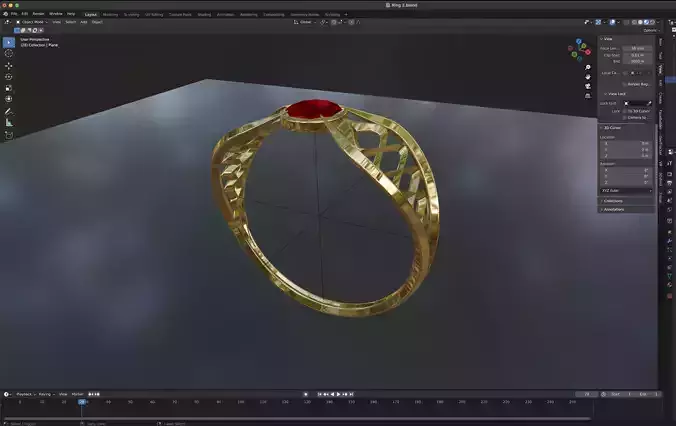Click the Focal Length field
The width and height of the screenshot is (676, 426).
click(637, 49)
